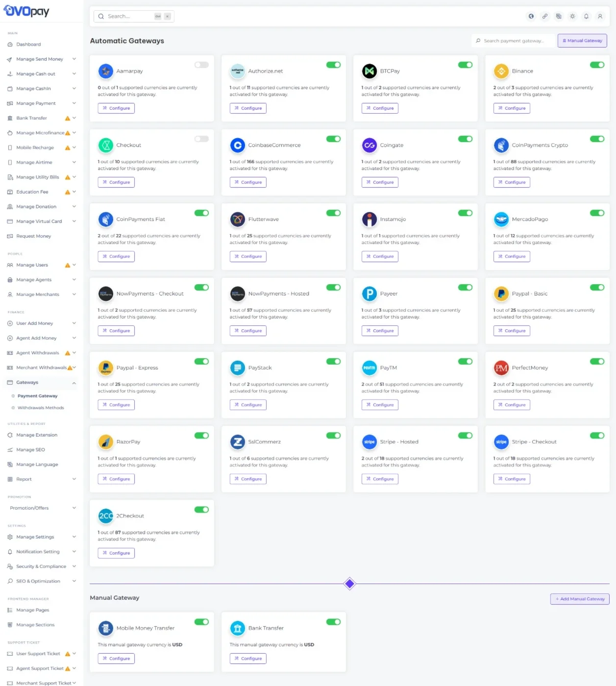Toggle the CoinPayments Fiat switch
The height and width of the screenshot is (686, 616).
point(201,213)
